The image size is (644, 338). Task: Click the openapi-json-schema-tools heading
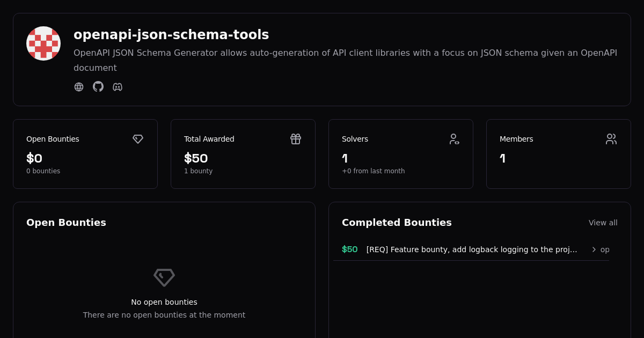point(171,35)
